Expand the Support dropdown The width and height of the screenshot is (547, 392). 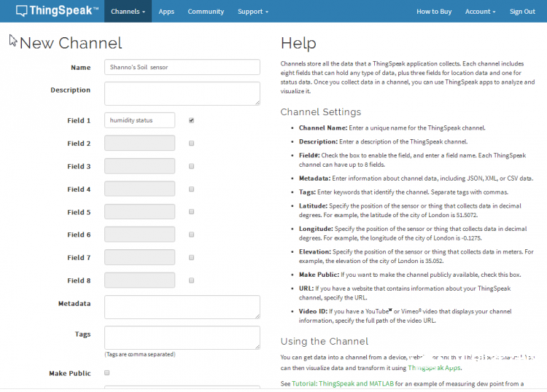tap(253, 12)
